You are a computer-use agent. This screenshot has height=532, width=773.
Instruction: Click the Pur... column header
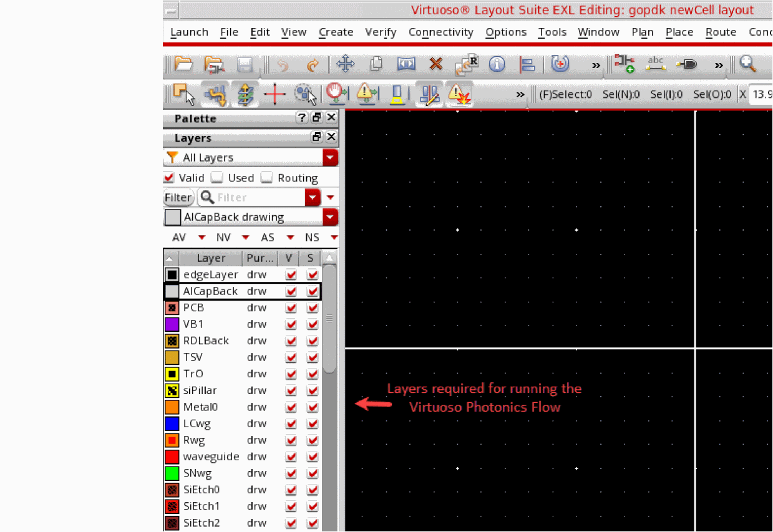click(260, 258)
